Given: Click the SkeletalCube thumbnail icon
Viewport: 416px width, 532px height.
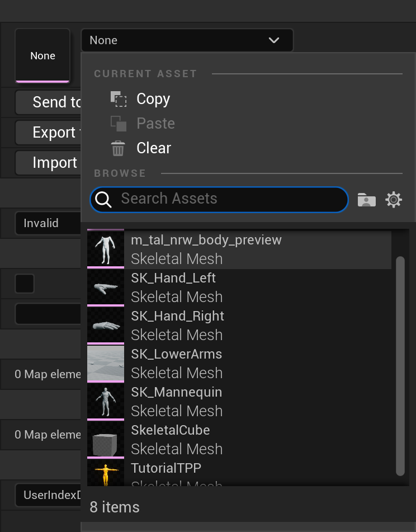Looking at the screenshot, I should (x=106, y=440).
